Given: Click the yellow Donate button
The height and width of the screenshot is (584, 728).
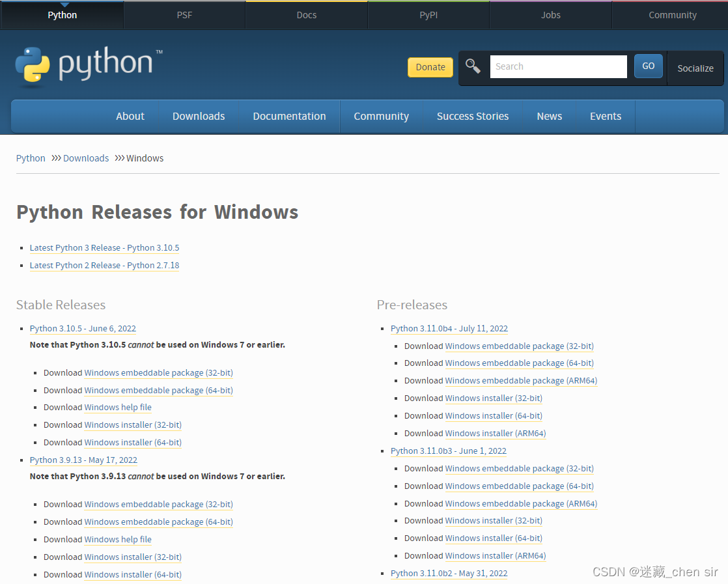Looking at the screenshot, I should click(430, 67).
